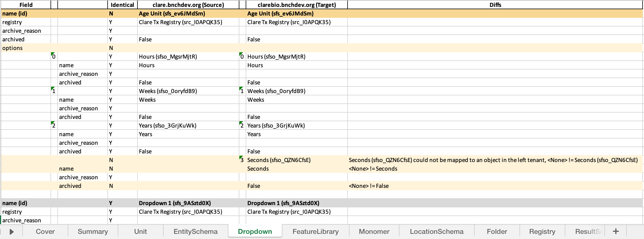Open the Unit sheet tab
644x239 pixels.
click(x=140, y=232)
